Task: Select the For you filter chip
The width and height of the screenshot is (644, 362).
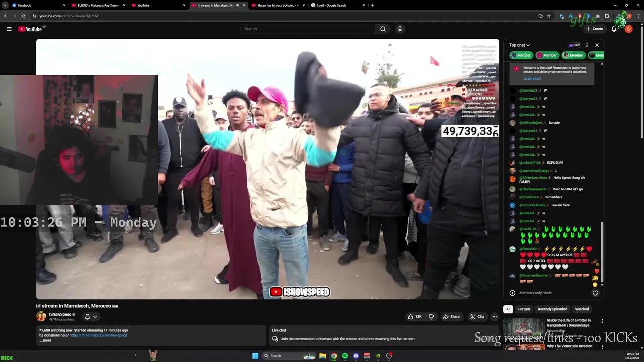Action: [524, 309]
